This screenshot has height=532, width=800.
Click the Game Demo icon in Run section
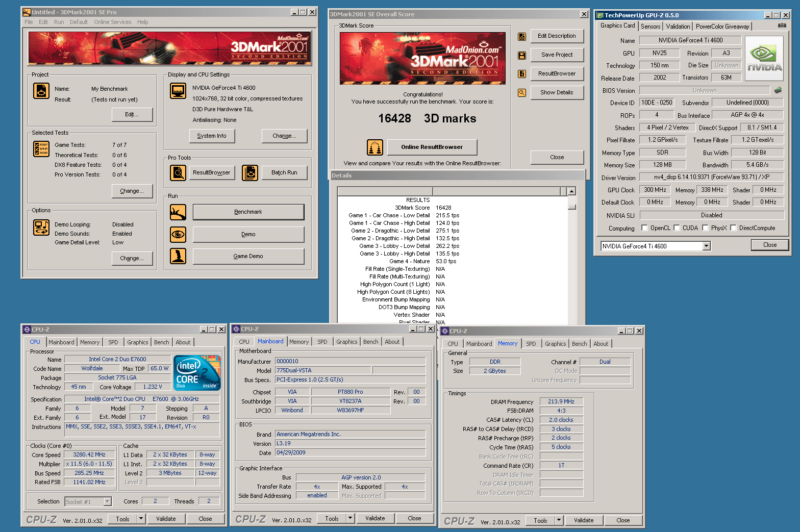[x=178, y=256]
